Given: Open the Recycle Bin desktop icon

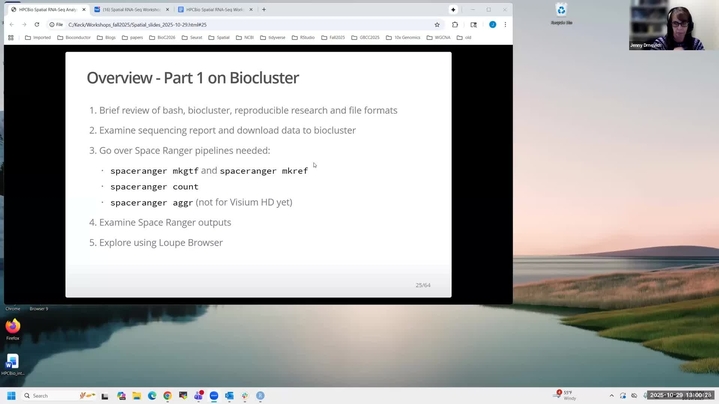Looking at the screenshot, I should coord(561,12).
